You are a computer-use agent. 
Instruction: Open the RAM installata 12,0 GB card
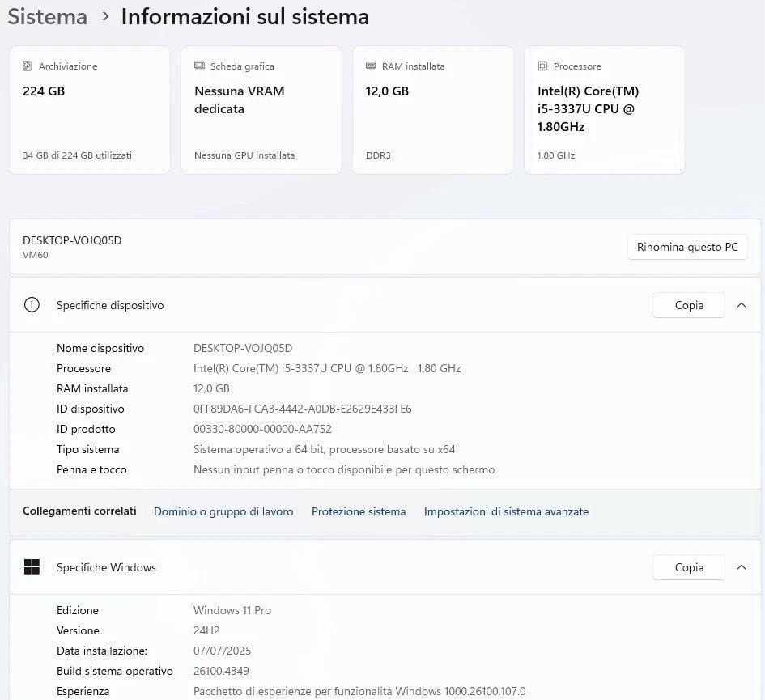click(x=433, y=110)
